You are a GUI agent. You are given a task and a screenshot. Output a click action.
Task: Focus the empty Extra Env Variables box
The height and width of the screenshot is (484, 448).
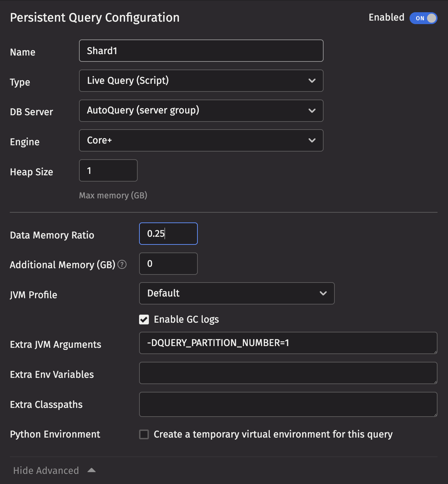[x=288, y=373]
